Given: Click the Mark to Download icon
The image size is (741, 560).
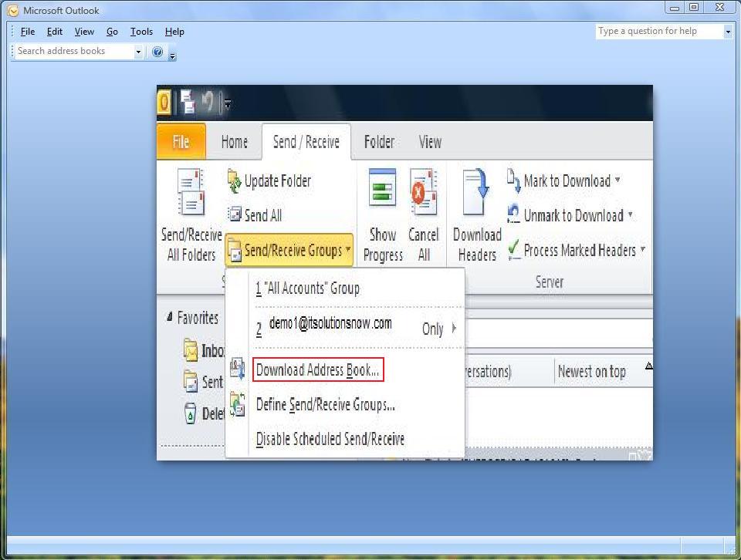Looking at the screenshot, I should click(514, 180).
